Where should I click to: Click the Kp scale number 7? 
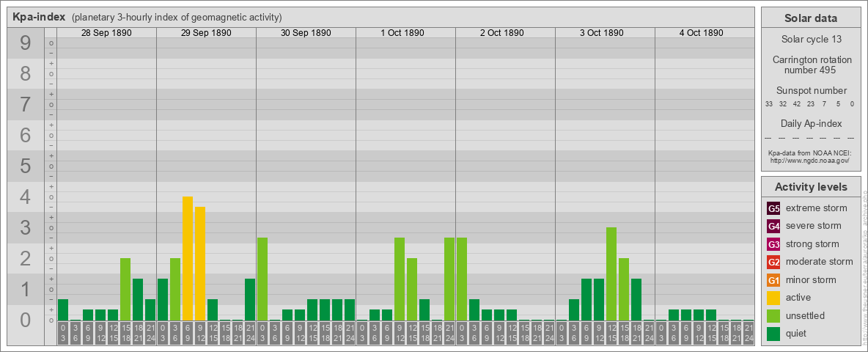click(x=26, y=105)
